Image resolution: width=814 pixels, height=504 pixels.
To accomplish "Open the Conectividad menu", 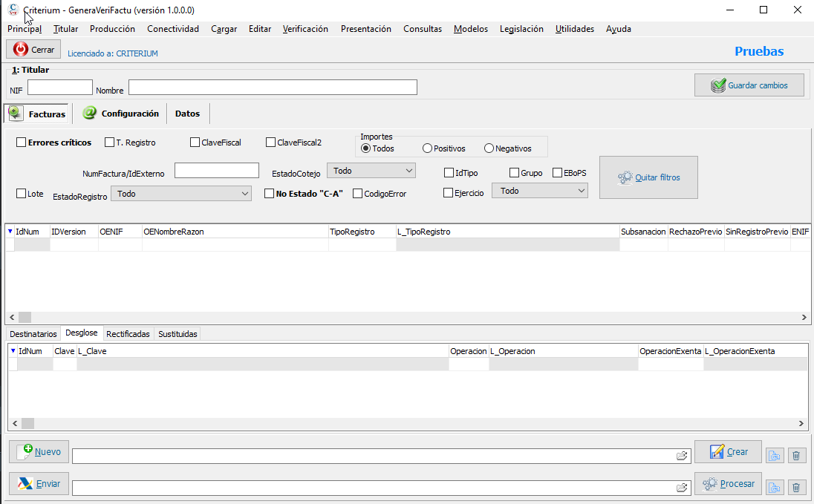I will tap(173, 29).
